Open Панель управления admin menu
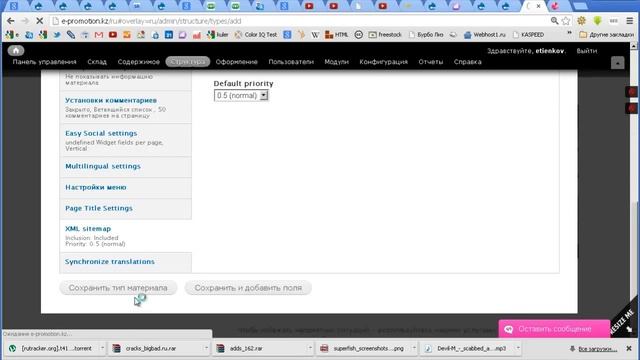The width and height of the screenshot is (640, 360). pos(44,62)
